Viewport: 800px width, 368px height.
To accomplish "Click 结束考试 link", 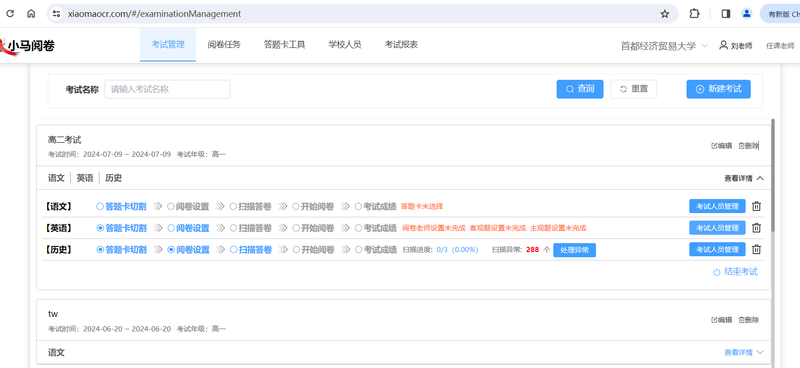I will 741,272.
